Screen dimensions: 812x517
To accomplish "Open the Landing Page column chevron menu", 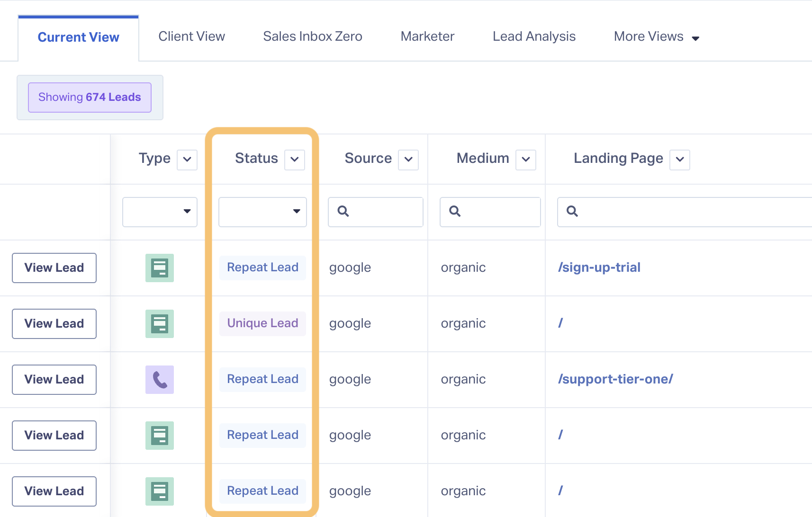I will [680, 160].
